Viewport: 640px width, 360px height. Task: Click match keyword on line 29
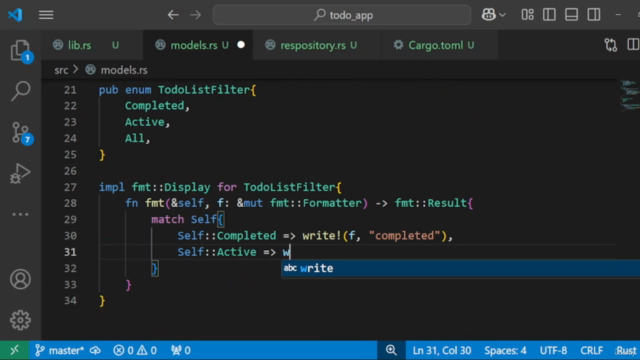[x=167, y=220]
